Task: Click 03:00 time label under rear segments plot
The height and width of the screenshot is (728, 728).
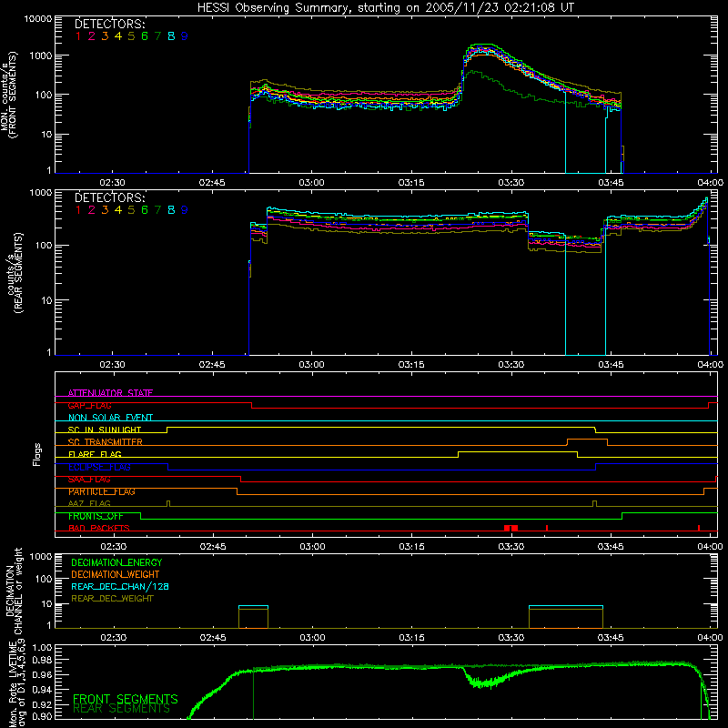Action: tap(311, 365)
